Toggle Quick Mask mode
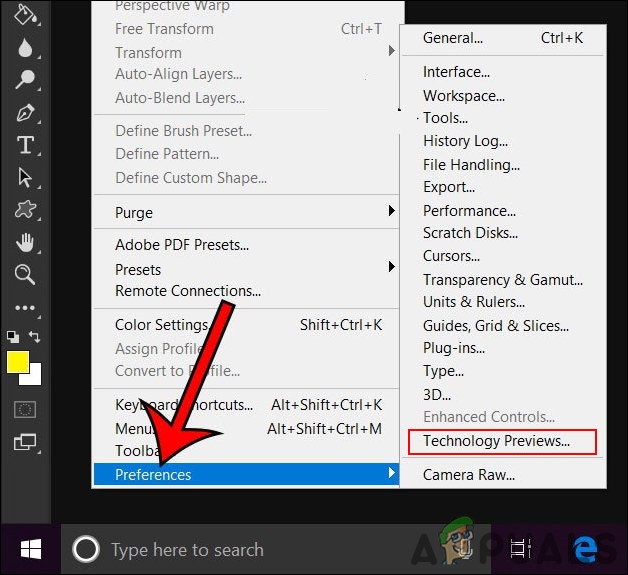The image size is (628, 575). pyautogui.click(x=25, y=409)
